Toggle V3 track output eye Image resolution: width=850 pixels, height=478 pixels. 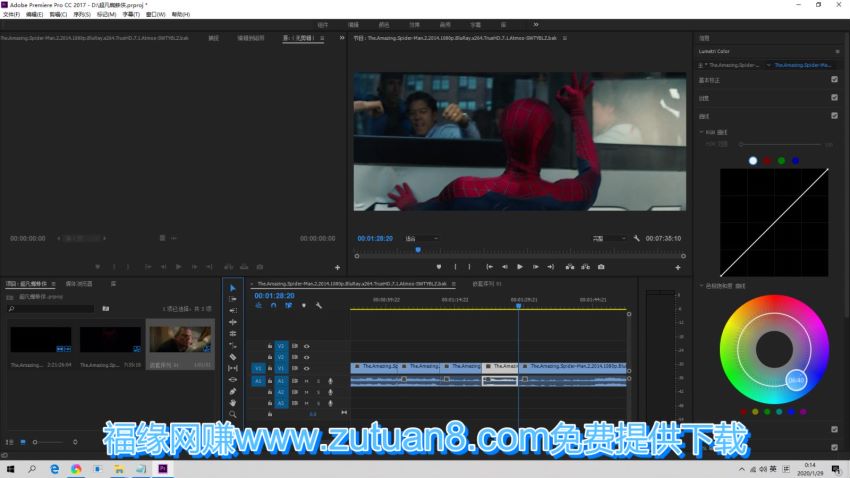click(307, 346)
